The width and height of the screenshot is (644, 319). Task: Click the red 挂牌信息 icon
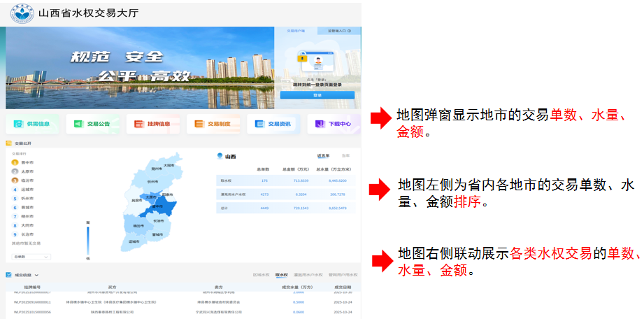click(139, 124)
